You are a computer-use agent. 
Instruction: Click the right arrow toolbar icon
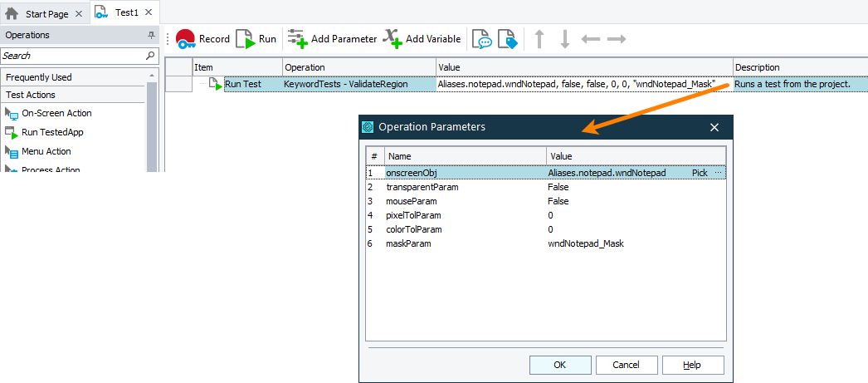point(616,39)
